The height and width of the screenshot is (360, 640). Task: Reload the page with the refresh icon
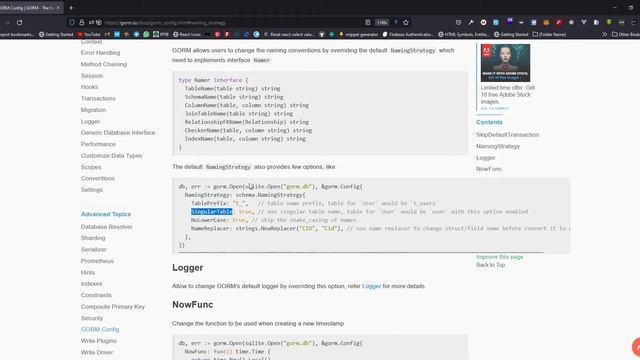point(20,22)
